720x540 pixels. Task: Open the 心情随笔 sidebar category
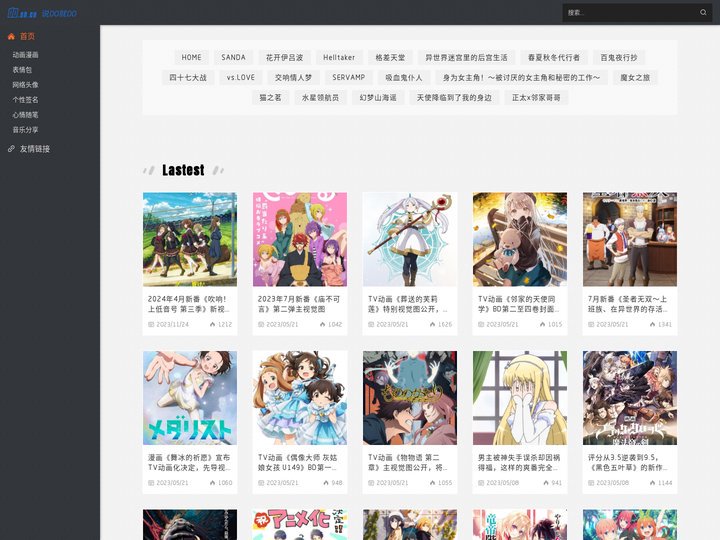[25, 115]
